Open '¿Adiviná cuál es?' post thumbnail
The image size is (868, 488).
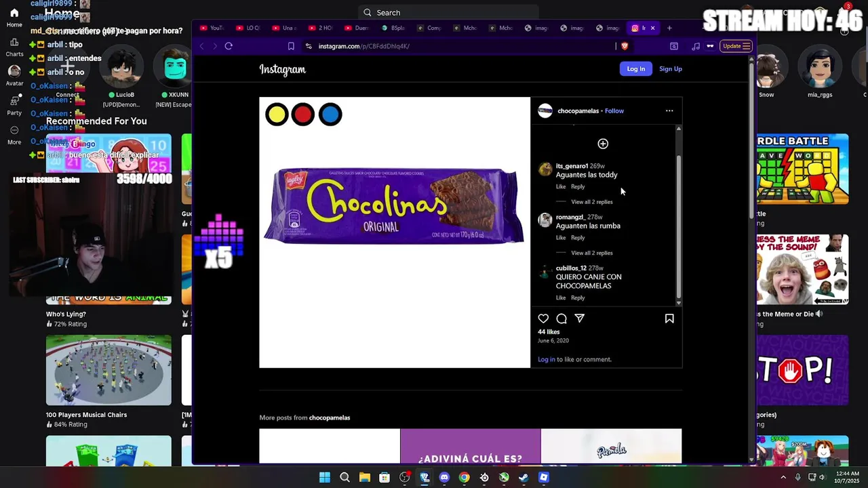471,446
